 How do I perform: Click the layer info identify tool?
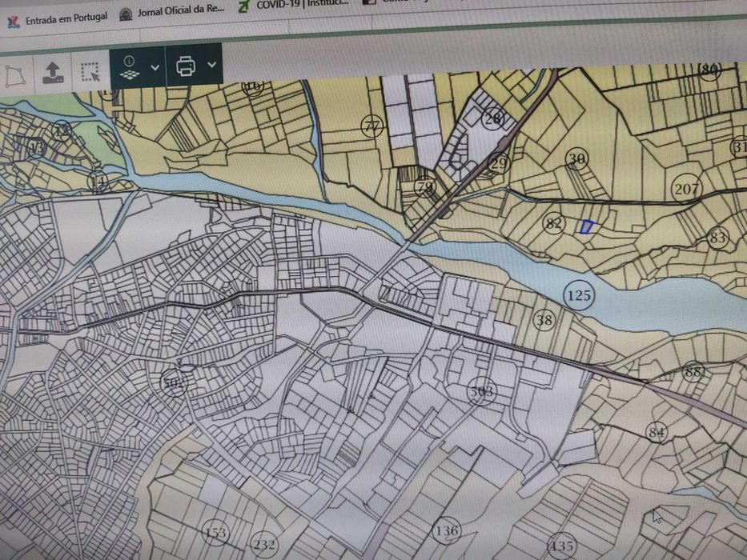129,68
